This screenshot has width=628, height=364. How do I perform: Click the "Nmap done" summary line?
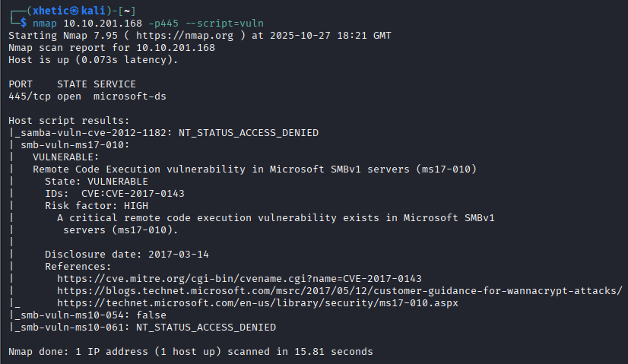pyautogui.click(x=190, y=351)
